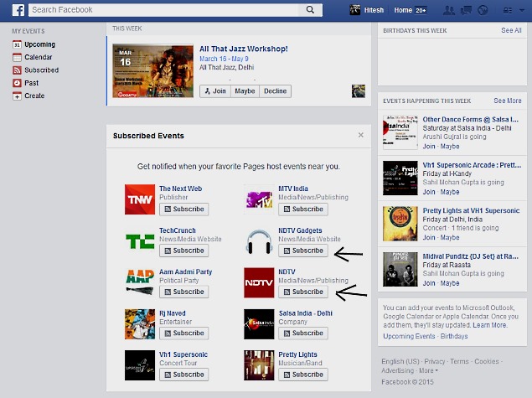This screenshot has width=532, height=398.
Task: Select Create in My Events
Action: pyautogui.click(x=34, y=96)
